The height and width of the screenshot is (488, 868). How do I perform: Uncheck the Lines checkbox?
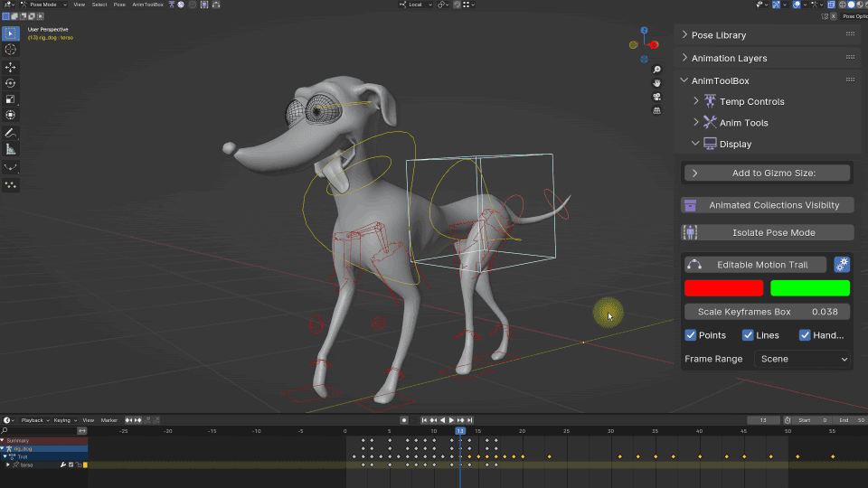click(x=748, y=335)
